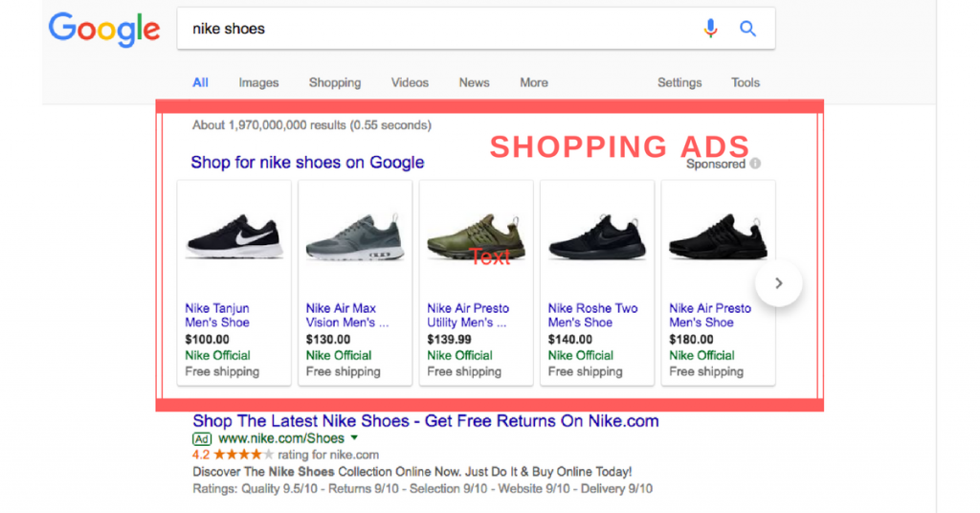
Task: Start voice search with the microphone icon
Action: point(710,28)
